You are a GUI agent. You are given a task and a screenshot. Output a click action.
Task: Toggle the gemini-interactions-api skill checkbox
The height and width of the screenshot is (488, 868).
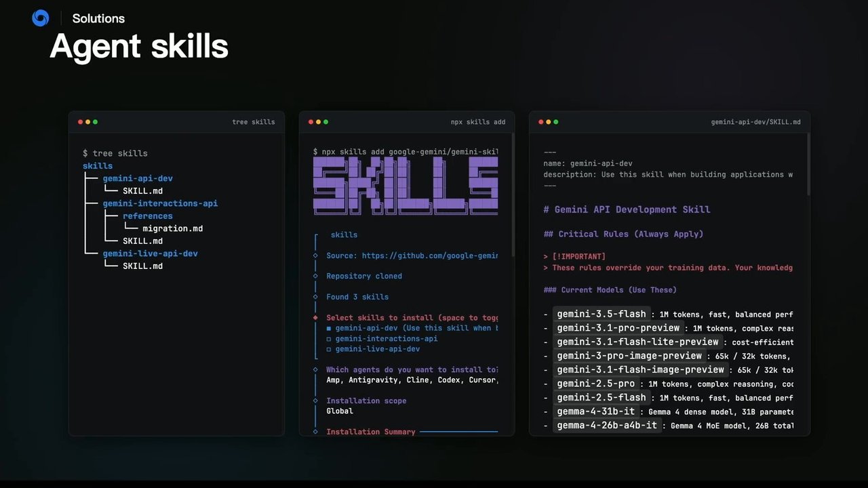coord(329,338)
